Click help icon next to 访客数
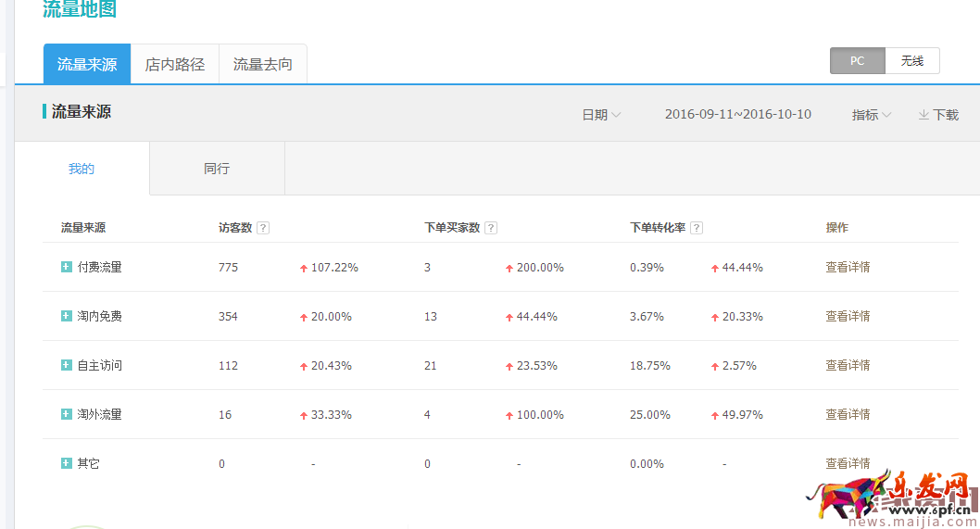 coord(263,228)
